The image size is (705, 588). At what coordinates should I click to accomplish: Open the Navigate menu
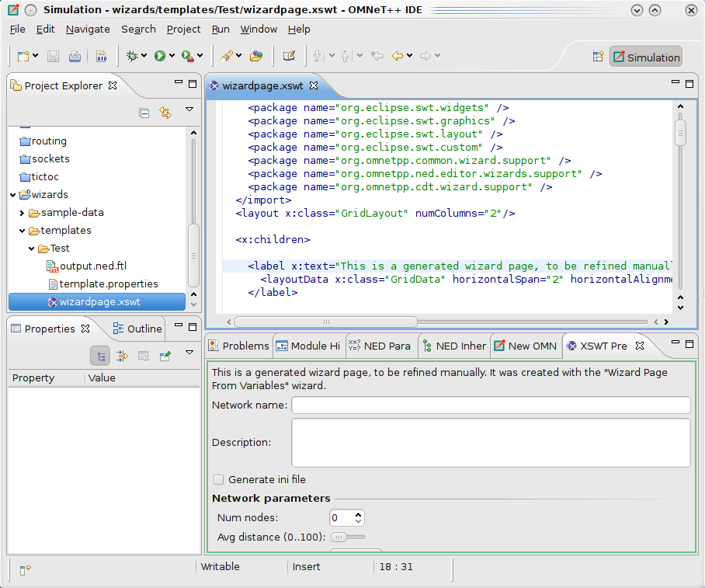(88, 30)
